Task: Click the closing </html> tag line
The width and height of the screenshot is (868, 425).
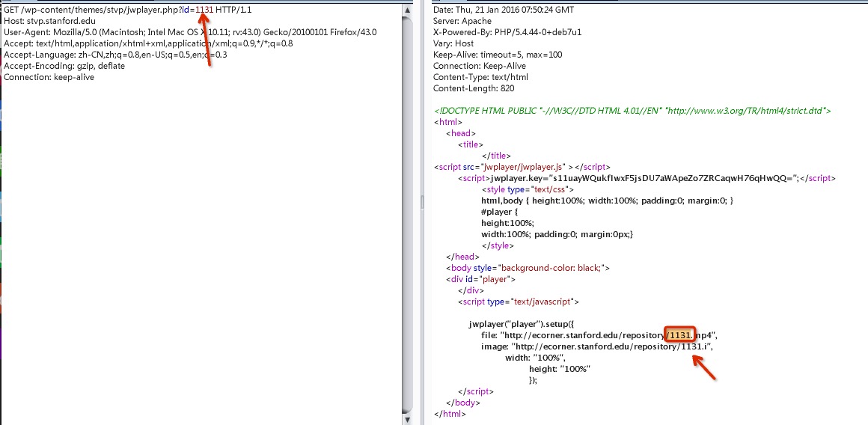Action: click(450, 413)
